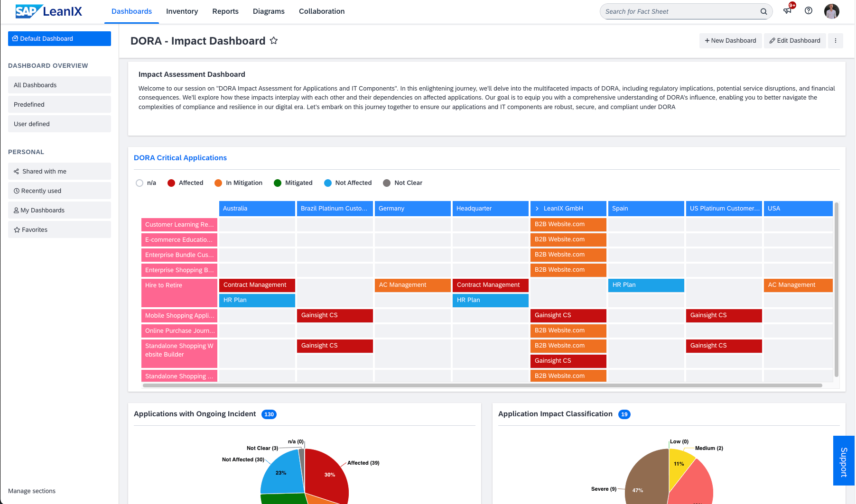Open the Collaboration tab
Image resolution: width=856 pixels, height=504 pixels.
[322, 11]
